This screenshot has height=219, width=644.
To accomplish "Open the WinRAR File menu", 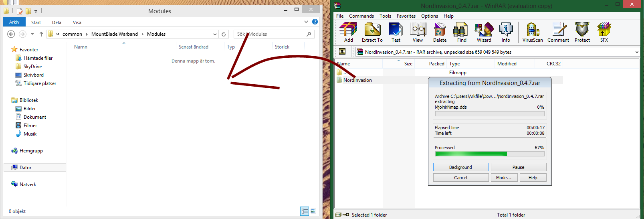I will click(340, 16).
